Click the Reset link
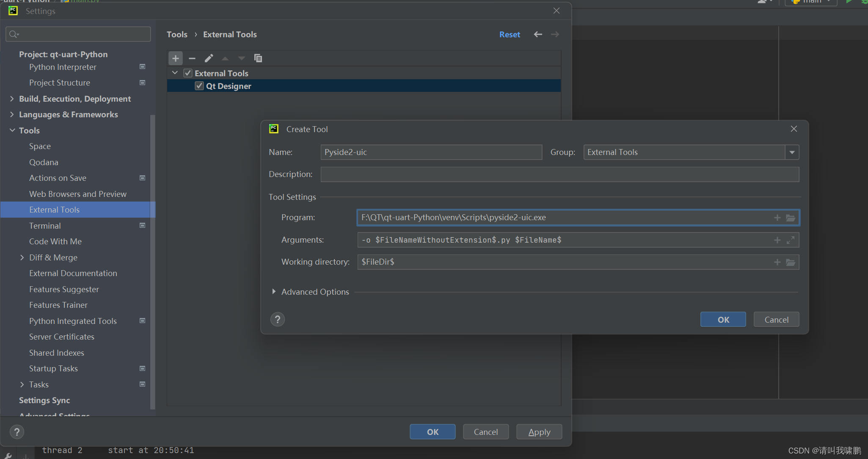Screen dimensions: 868x459 [510, 34]
